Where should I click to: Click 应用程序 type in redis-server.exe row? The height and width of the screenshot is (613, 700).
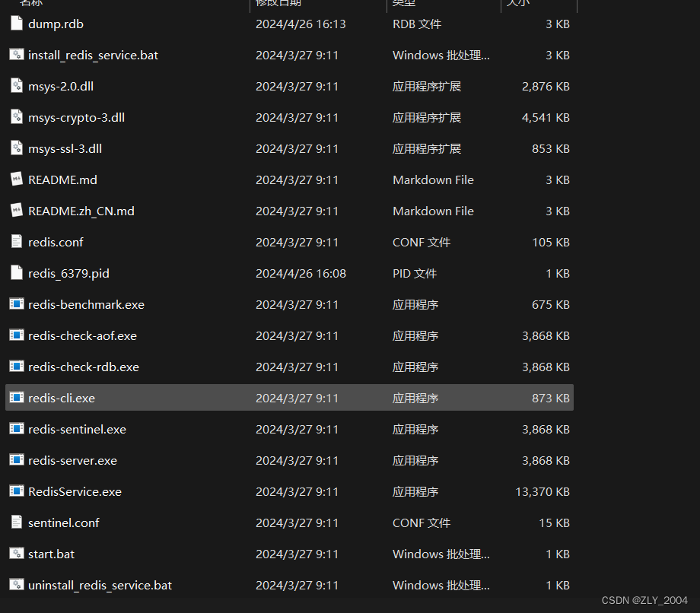pos(415,460)
